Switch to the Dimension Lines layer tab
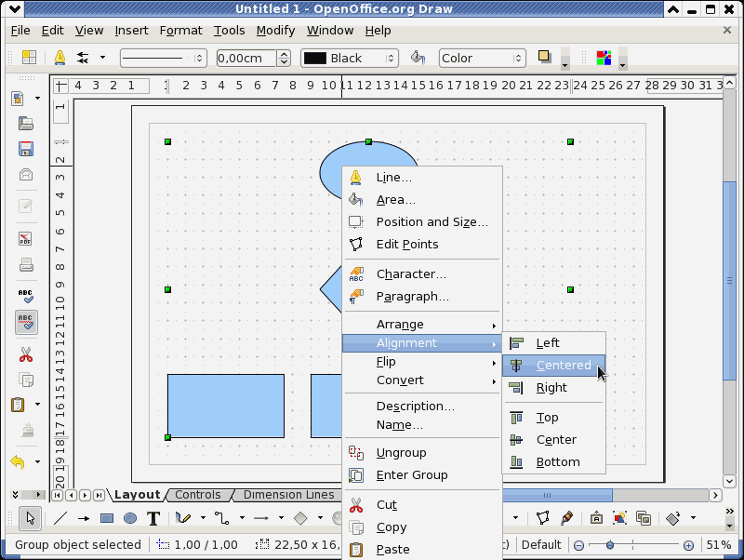744x560 pixels. (288, 495)
